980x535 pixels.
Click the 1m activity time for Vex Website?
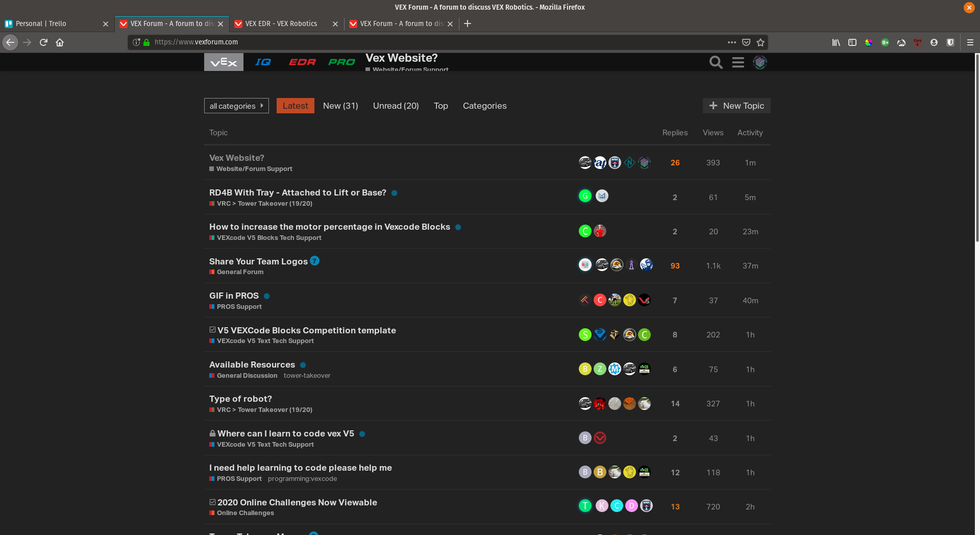point(750,163)
